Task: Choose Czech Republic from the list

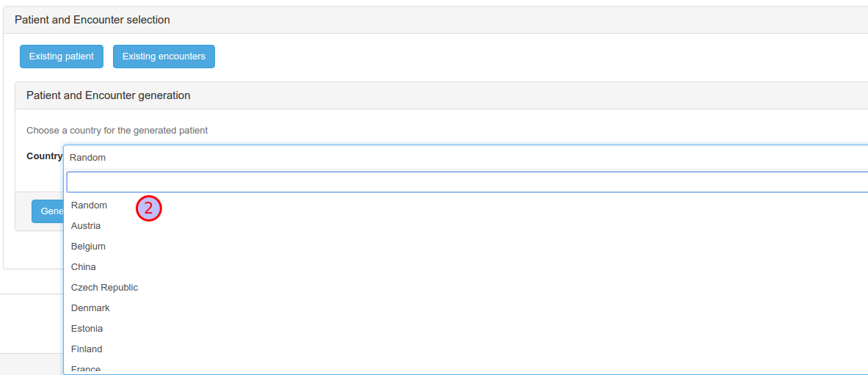Action: coord(104,288)
